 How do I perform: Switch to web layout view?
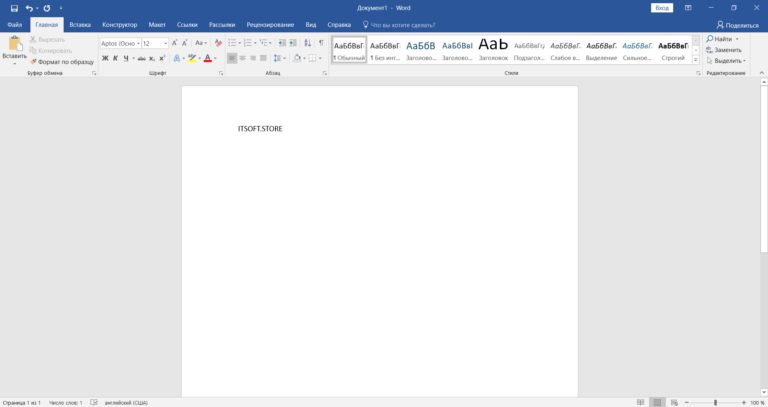tap(674, 403)
